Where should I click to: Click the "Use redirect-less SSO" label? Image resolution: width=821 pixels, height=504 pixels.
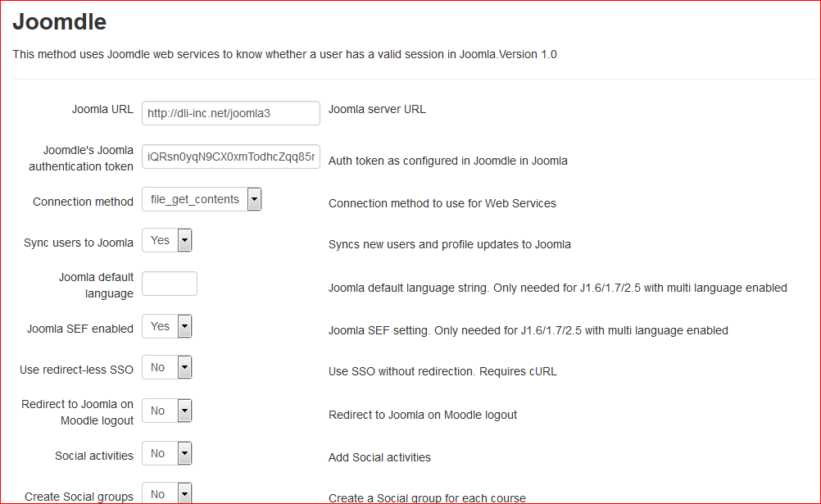coord(76,370)
